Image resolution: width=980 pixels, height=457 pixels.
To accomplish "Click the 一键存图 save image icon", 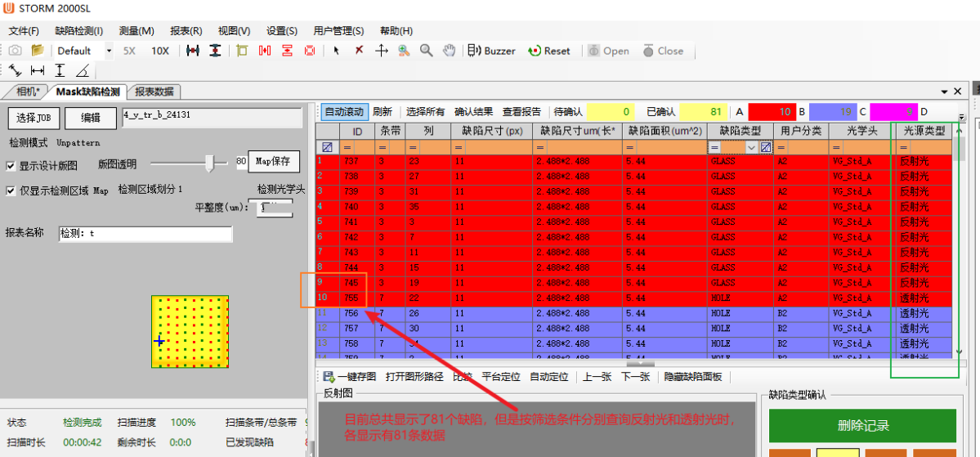I will [x=329, y=377].
